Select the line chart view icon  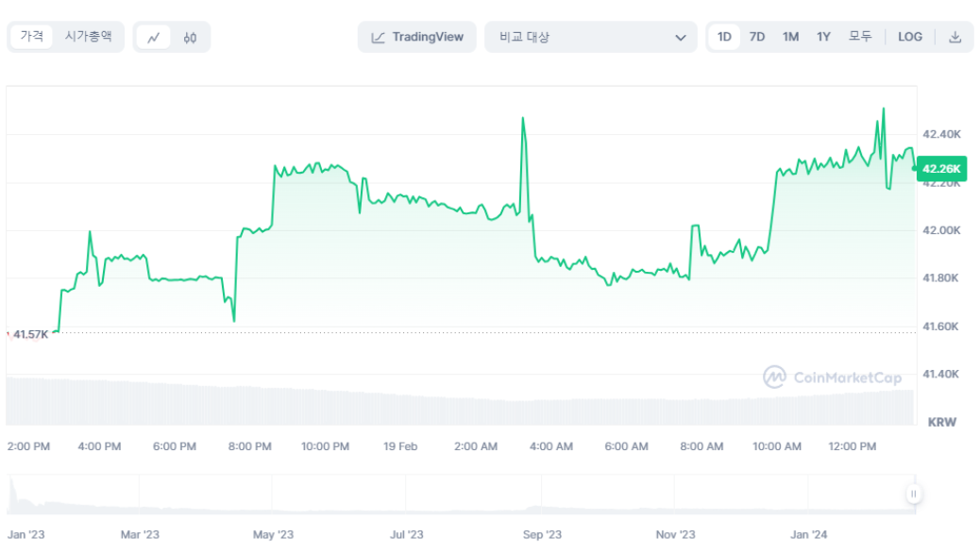(x=154, y=38)
